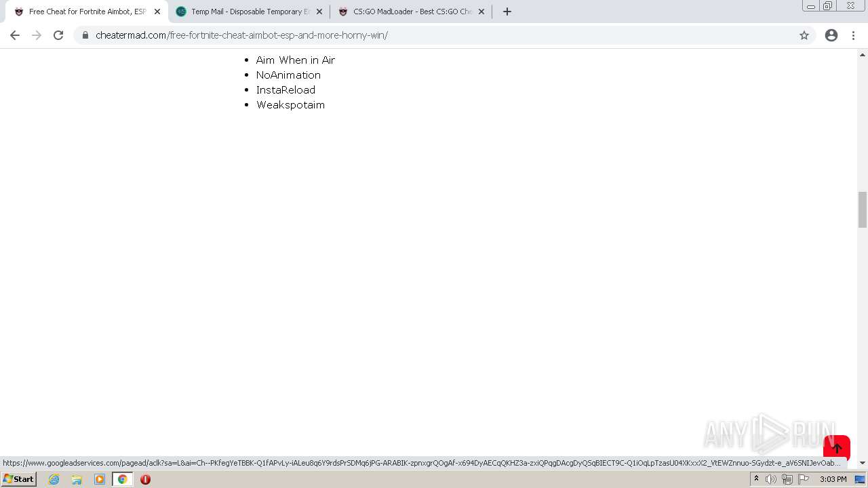Open the red Opera taskbar icon
Image resolution: width=868 pixels, height=488 pixels.
click(145, 479)
